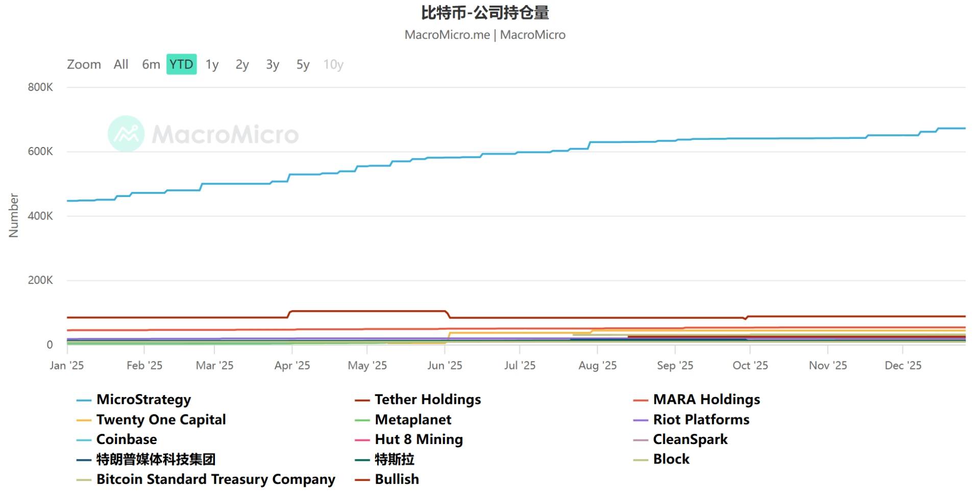Hide the Tether Holdings series

point(427,400)
